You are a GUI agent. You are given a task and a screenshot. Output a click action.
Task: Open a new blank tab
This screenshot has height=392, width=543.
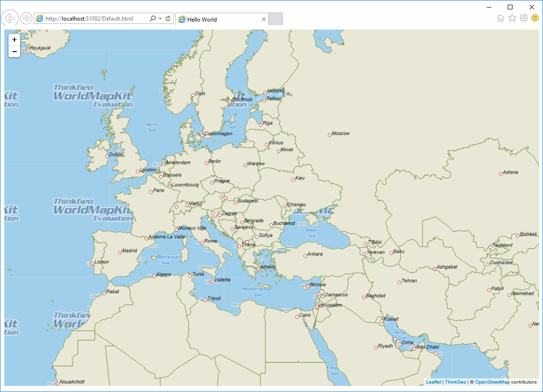coord(275,19)
